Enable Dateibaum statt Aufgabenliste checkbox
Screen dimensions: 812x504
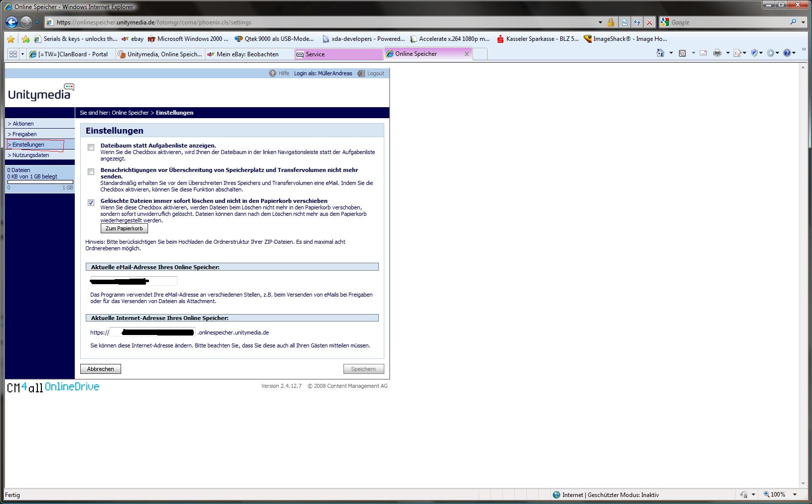tap(91, 148)
